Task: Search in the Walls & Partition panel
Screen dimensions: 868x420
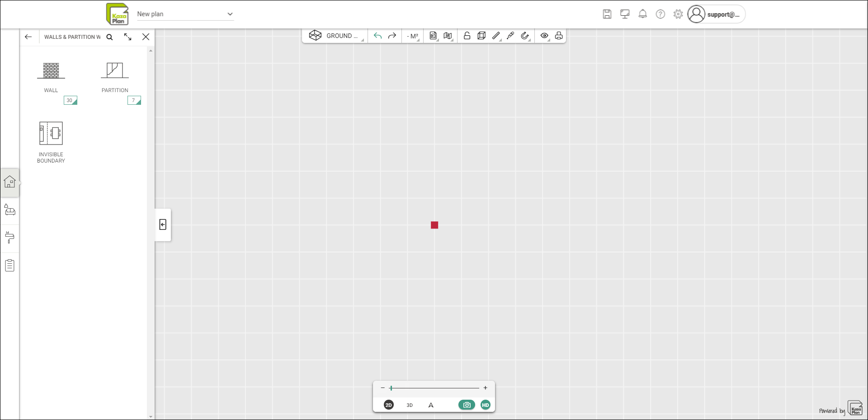Action: click(x=109, y=37)
